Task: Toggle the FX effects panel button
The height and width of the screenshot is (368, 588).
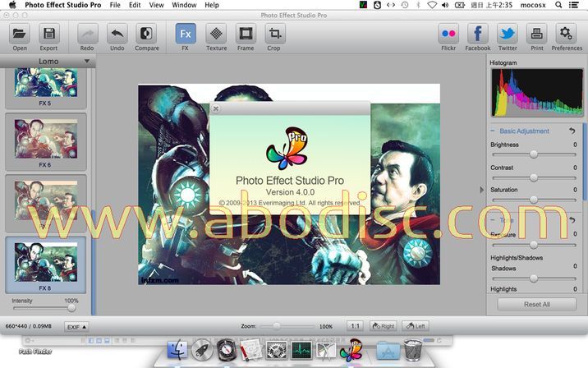Action: click(x=185, y=34)
